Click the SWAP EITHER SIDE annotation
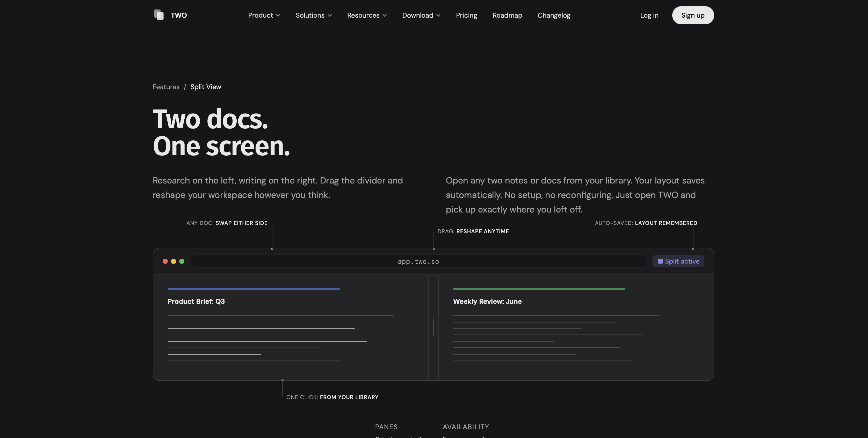The width and height of the screenshot is (868, 438). [241, 223]
